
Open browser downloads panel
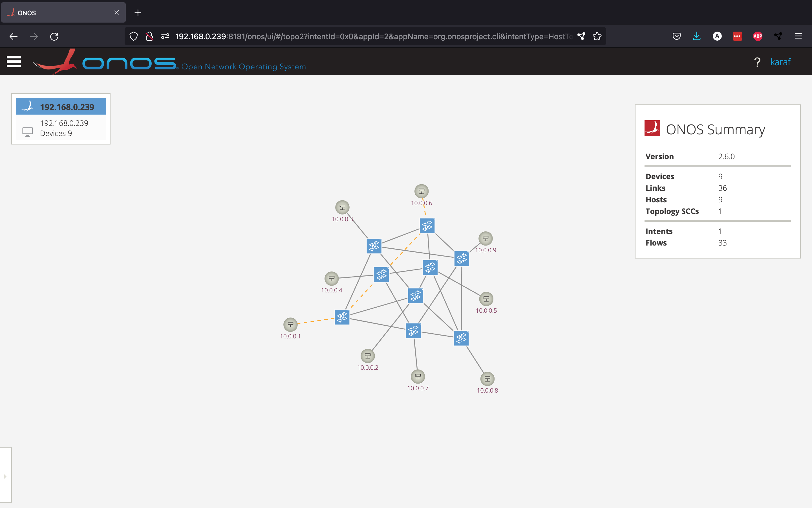coord(697,36)
